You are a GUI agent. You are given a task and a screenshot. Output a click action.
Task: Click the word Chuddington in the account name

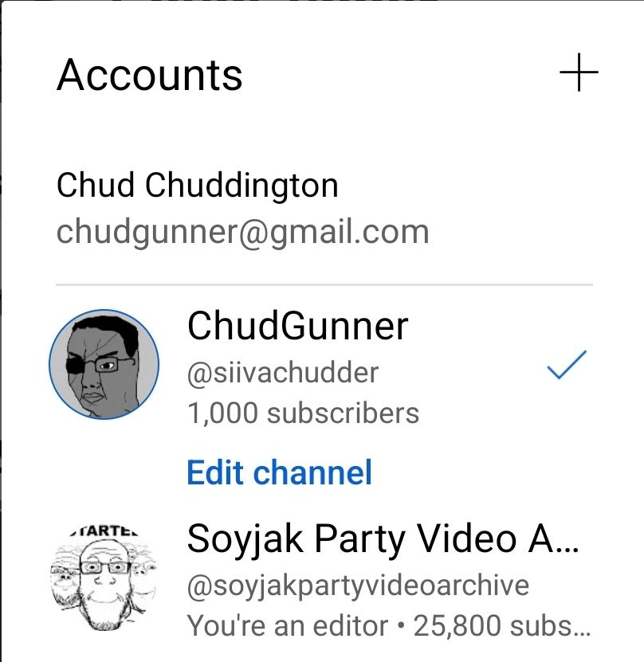coord(241,185)
